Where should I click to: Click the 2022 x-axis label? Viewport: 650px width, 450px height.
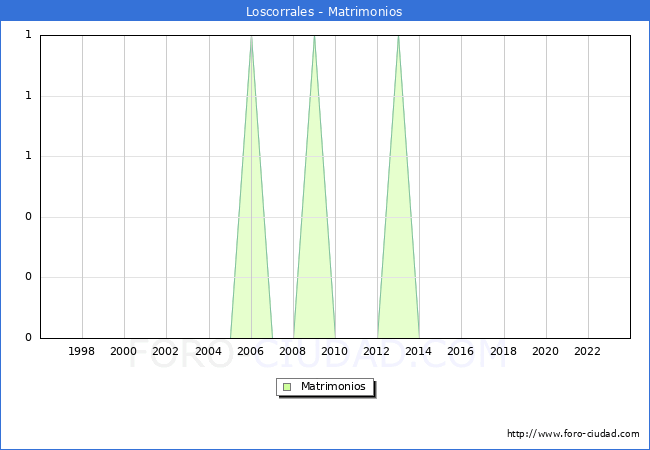click(x=587, y=351)
